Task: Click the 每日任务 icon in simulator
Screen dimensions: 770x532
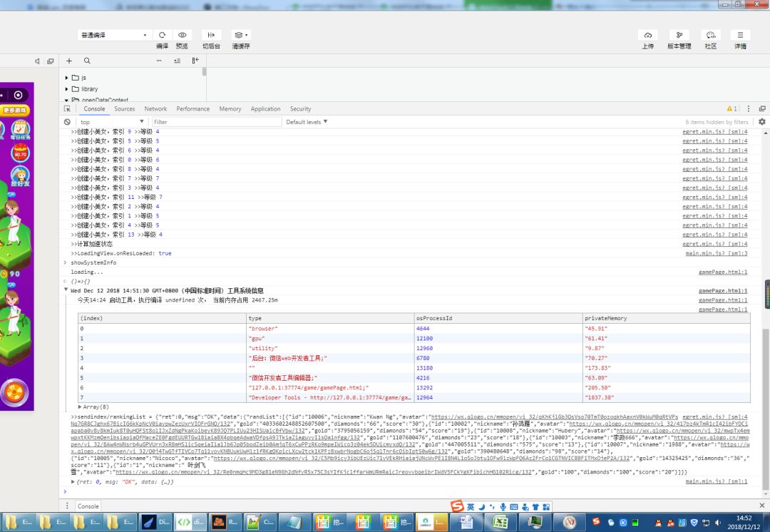Action: 20,131
